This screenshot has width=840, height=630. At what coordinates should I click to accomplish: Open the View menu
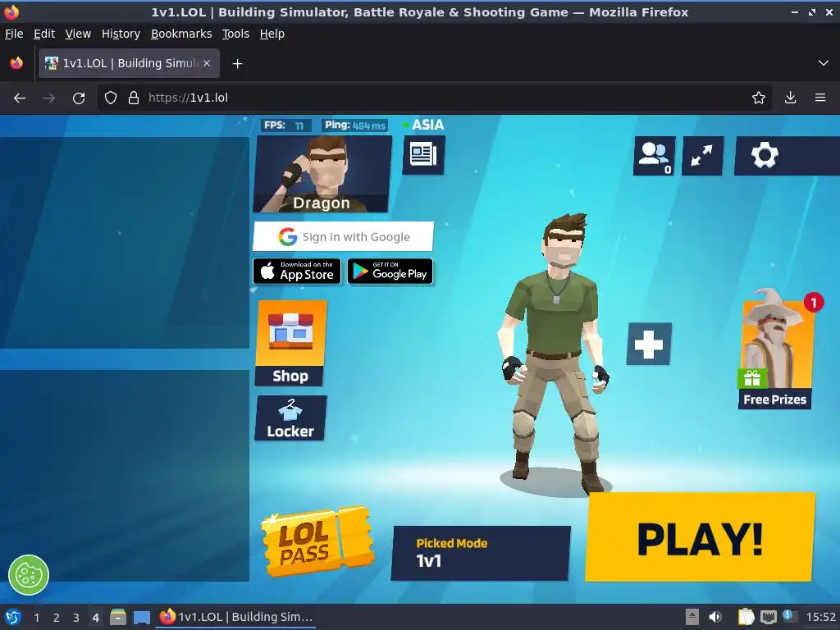(78, 34)
